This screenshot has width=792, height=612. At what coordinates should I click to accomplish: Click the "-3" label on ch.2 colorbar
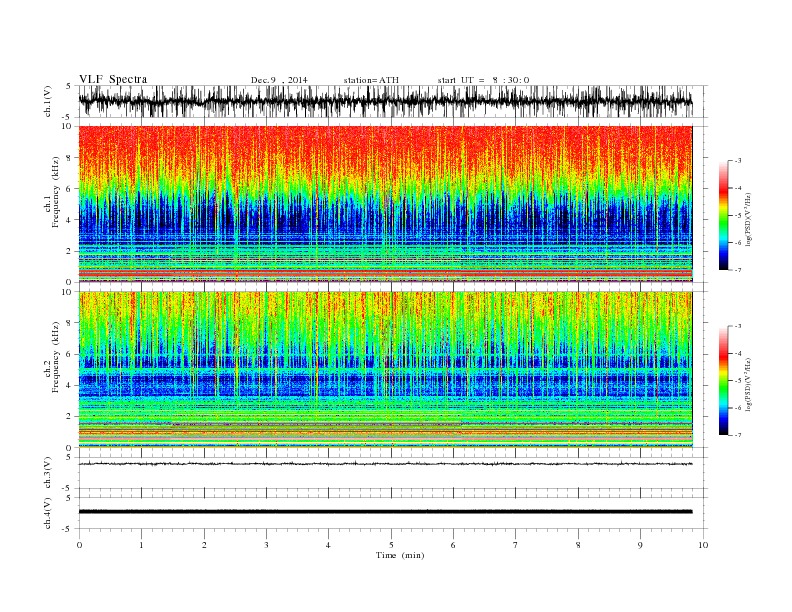738,326
